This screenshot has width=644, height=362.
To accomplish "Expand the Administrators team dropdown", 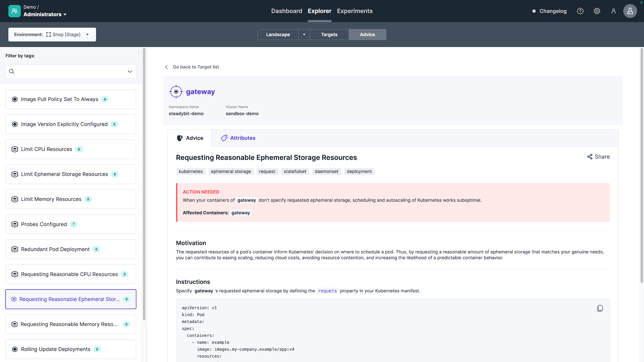I will coord(45,14).
